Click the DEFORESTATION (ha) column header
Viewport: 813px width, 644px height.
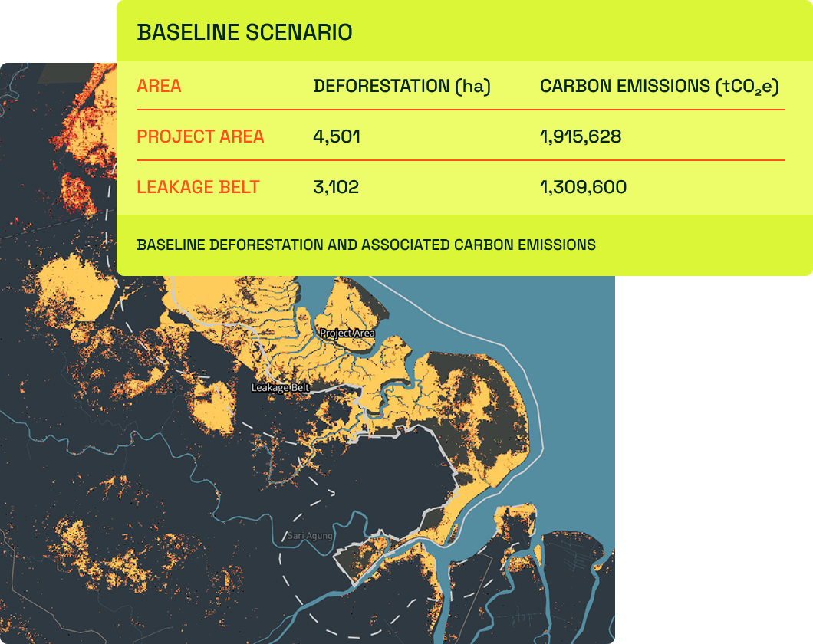[x=401, y=86]
